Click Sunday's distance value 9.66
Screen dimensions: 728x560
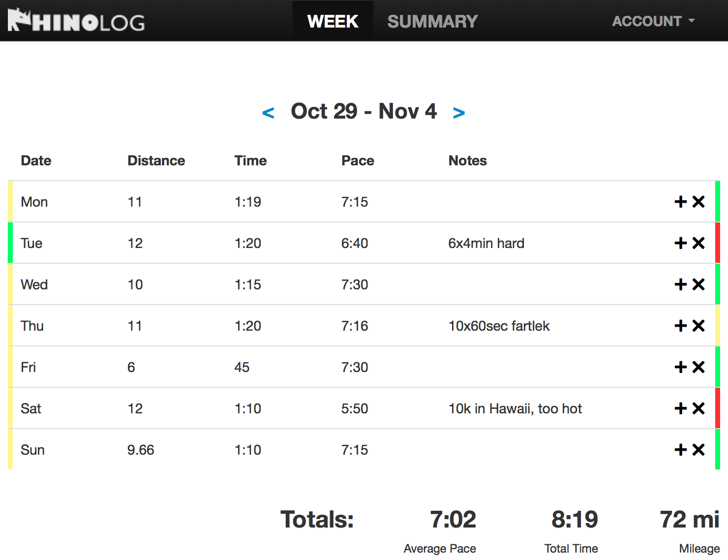click(141, 450)
